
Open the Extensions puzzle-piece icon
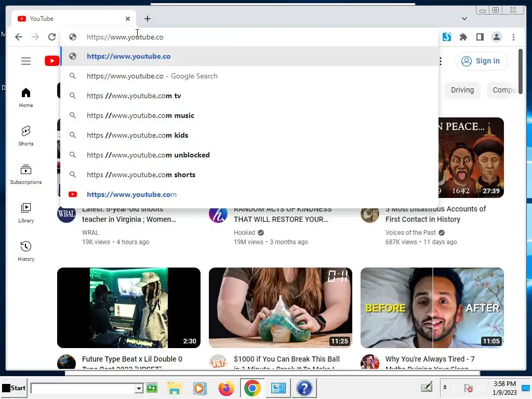[463, 37]
